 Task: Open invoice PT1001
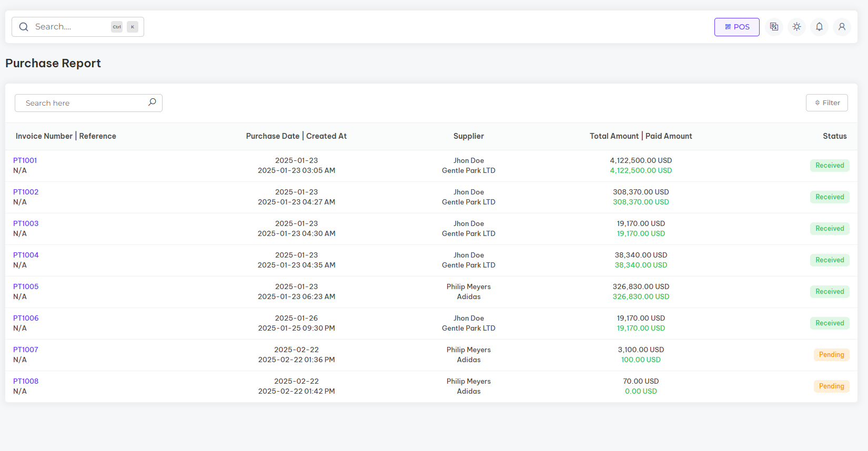25,160
